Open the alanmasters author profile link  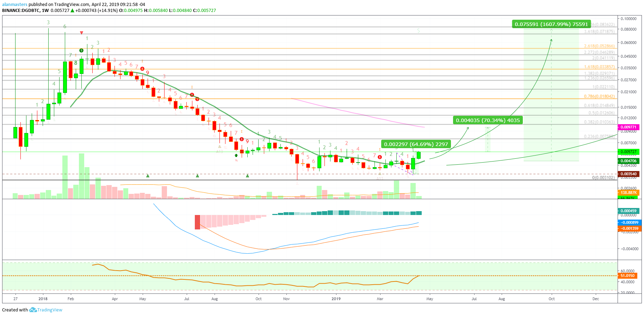15,5
